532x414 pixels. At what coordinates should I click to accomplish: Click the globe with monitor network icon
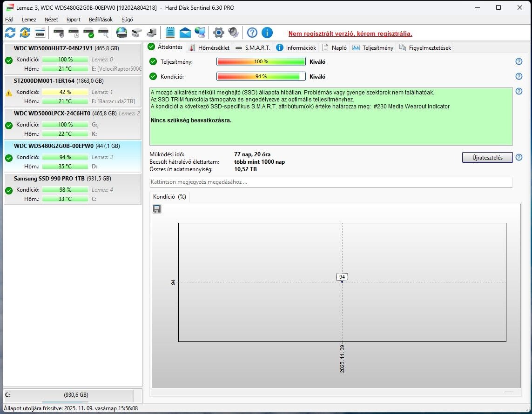click(200, 33)
